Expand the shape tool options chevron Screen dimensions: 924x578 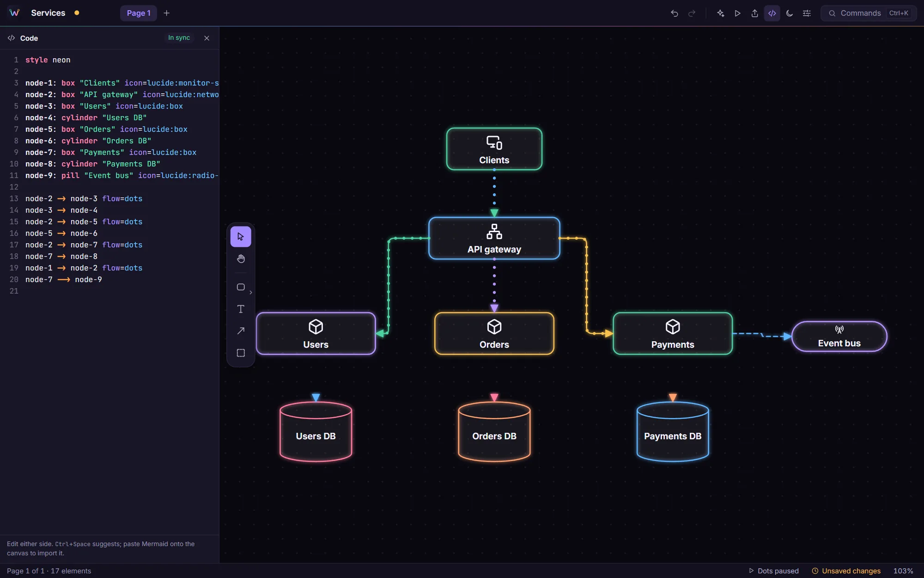tap(251, 293)
